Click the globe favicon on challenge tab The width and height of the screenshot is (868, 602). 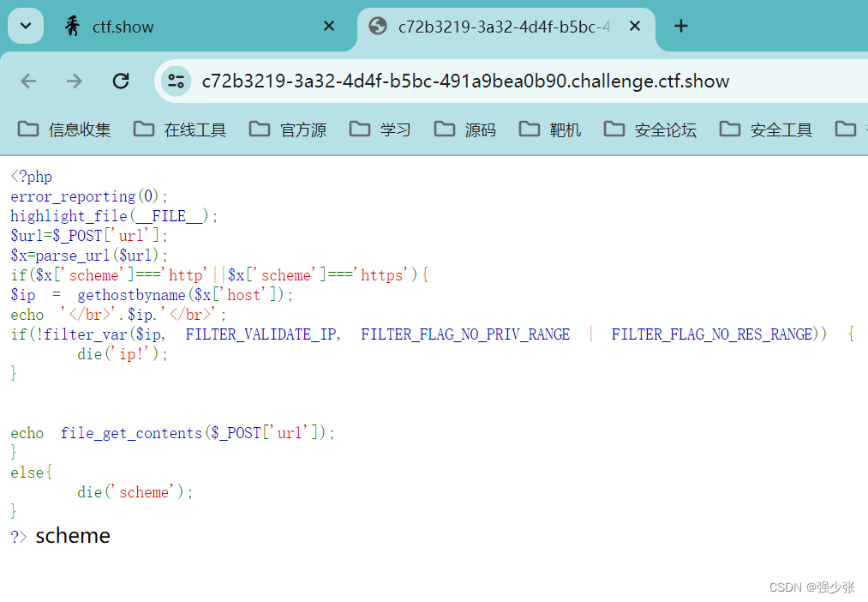[378, 26]
